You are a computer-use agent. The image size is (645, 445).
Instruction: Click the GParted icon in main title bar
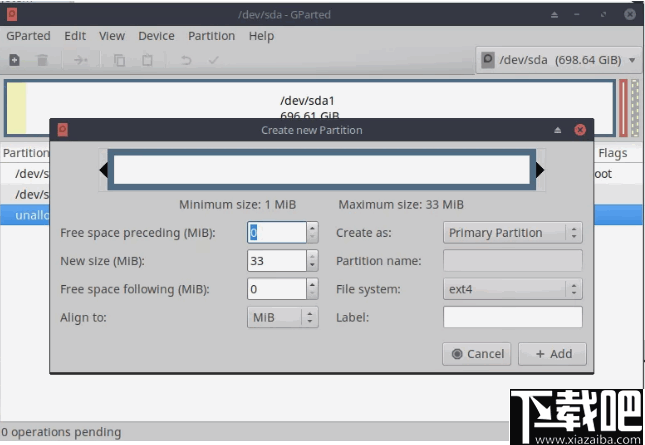point(12,15)
